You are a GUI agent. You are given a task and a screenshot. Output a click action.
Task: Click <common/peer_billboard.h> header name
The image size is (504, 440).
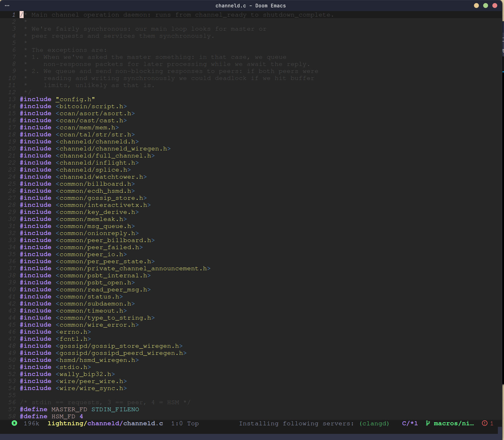105,240
